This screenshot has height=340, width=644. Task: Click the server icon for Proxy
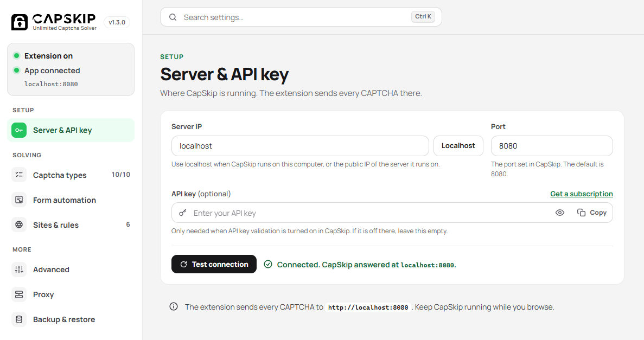(x=19, y=294)
